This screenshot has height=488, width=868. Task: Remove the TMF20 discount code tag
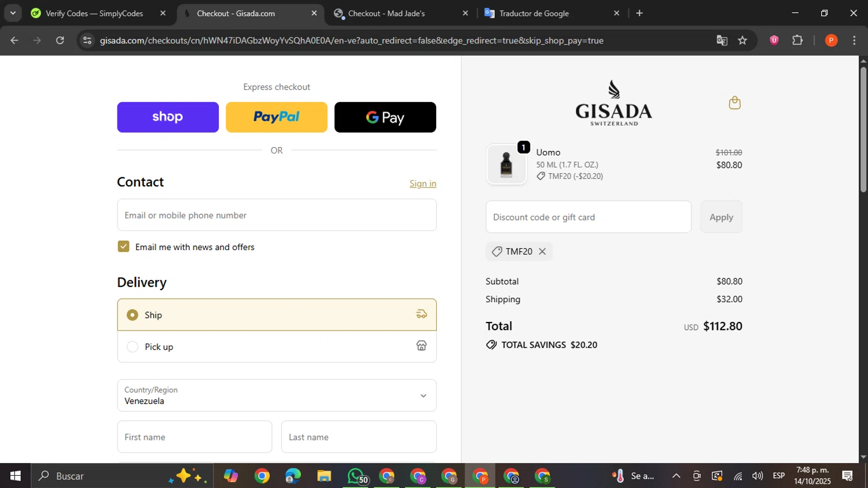[542, 251]
